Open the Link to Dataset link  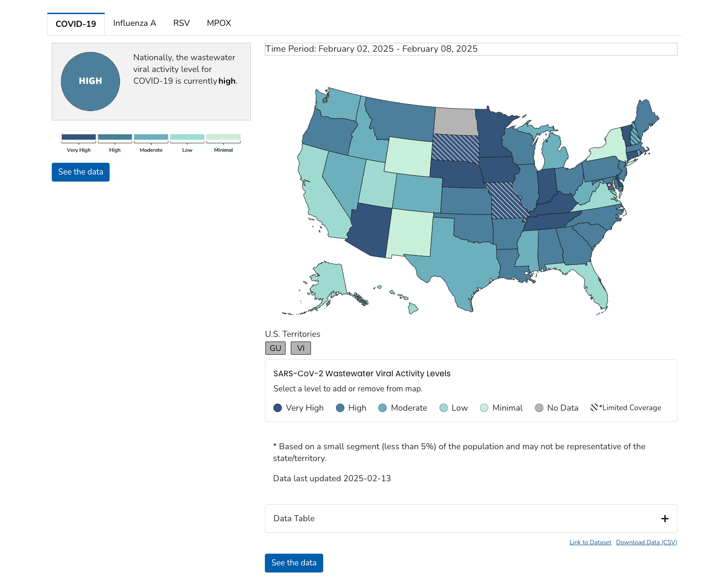590,542
